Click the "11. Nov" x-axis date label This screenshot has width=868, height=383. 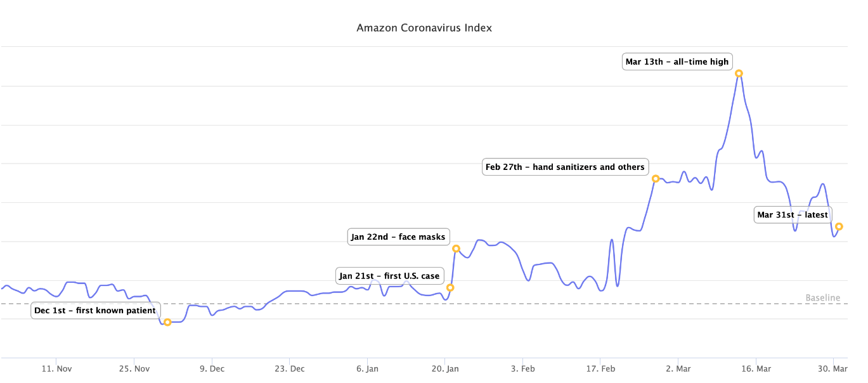[x=56, y=368]
